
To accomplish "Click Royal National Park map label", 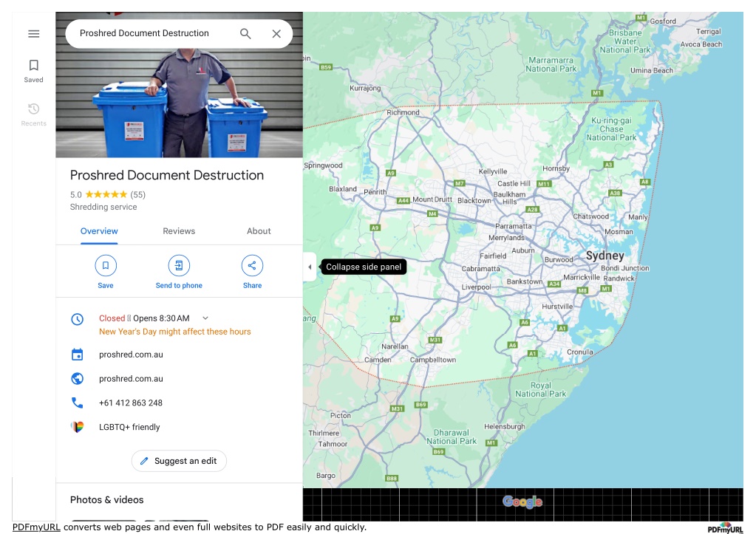I will pyautogui.click(x=541, y=389).
